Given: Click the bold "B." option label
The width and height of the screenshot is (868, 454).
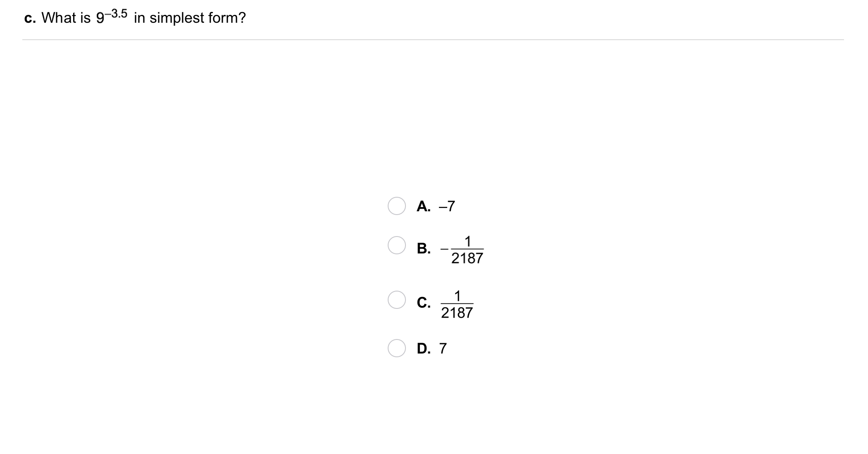Looking at the screenshot, I should 424,249.
